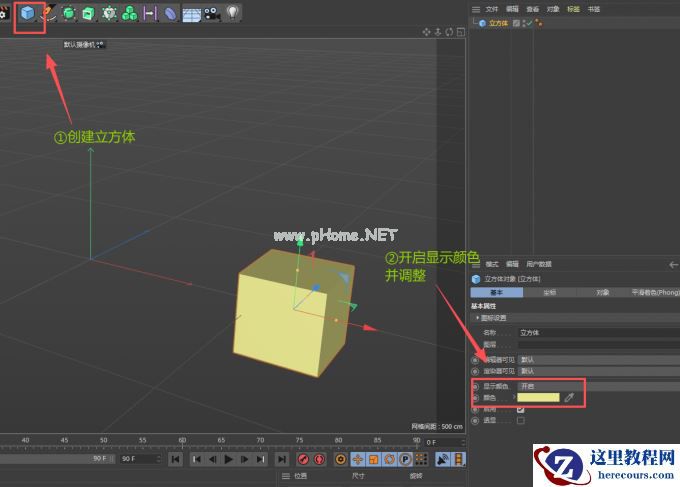This screenshot has width=680, height=487.
Task: Select the Spline pen tool icon
Action: [x=50, y=14]
